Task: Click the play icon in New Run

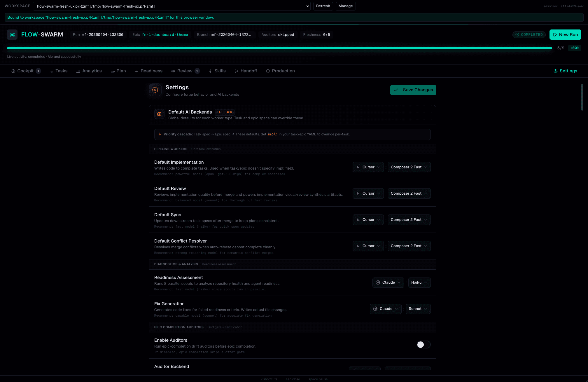Action: click(555, 35)
